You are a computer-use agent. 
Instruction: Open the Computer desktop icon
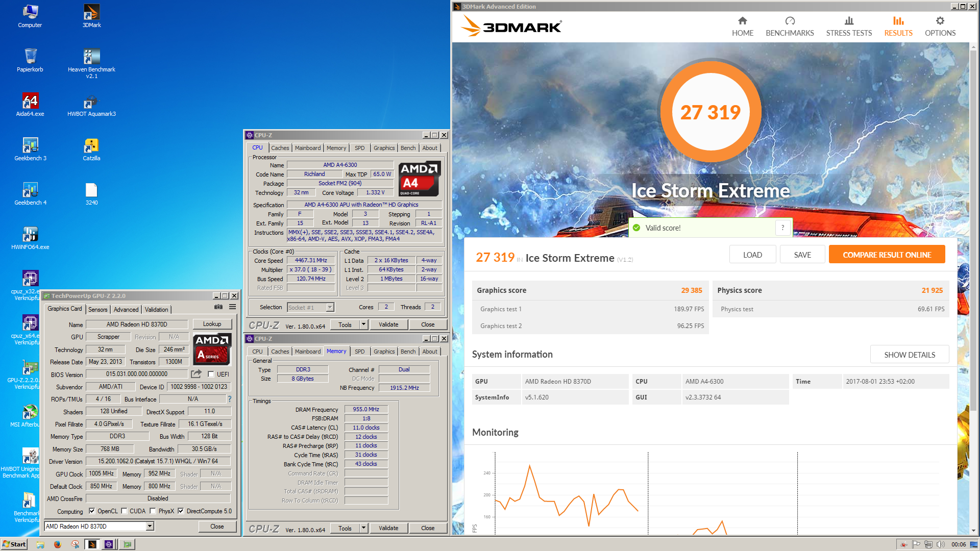tap(30, 16)
